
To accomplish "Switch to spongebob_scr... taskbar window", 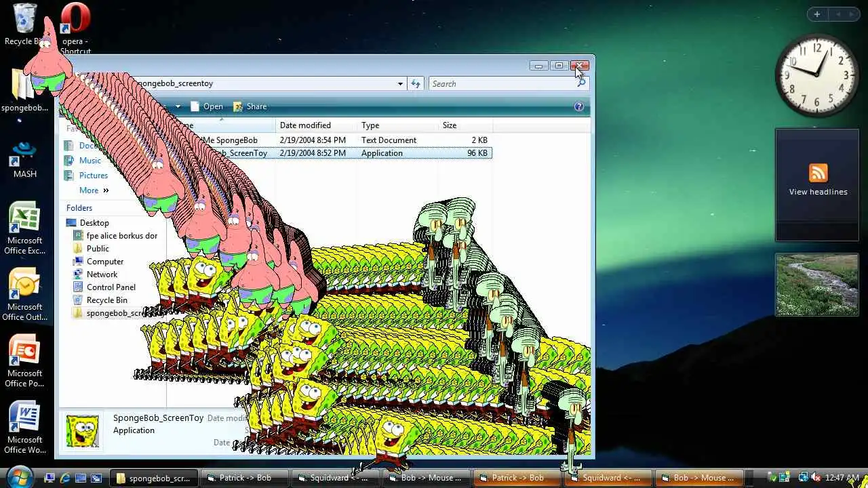I will 154,478.
